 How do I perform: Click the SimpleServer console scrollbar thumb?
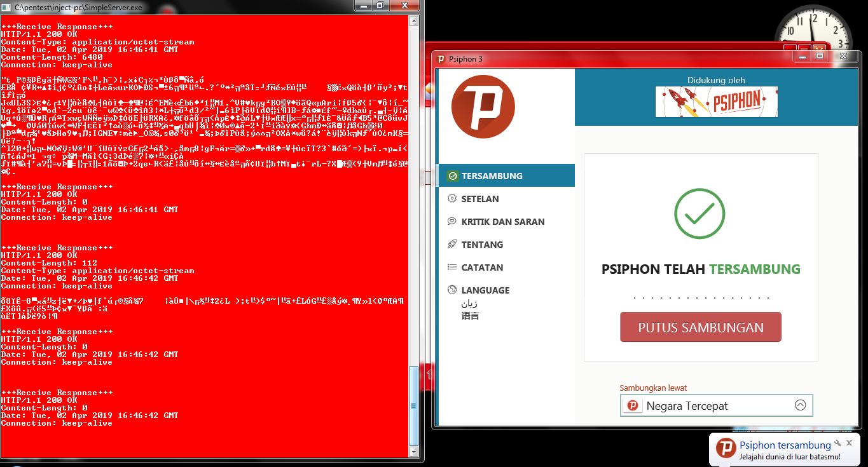413,405
